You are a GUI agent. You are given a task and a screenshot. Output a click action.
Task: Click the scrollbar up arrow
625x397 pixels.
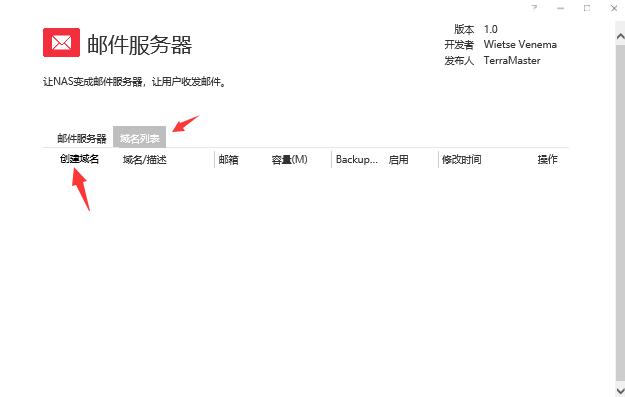tap(620, 37)
